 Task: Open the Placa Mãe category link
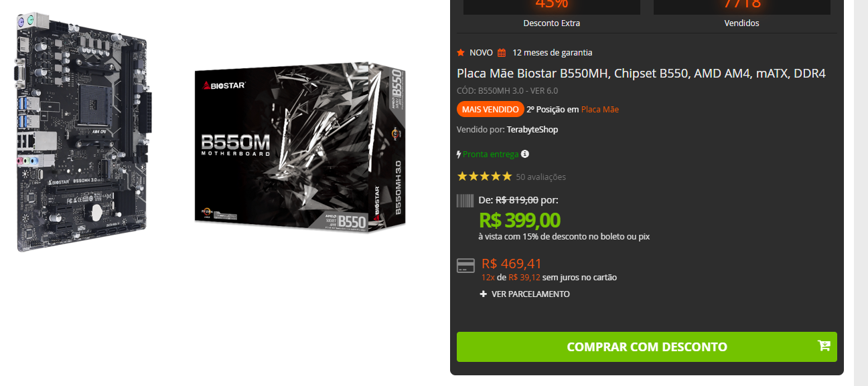point(600,109)
